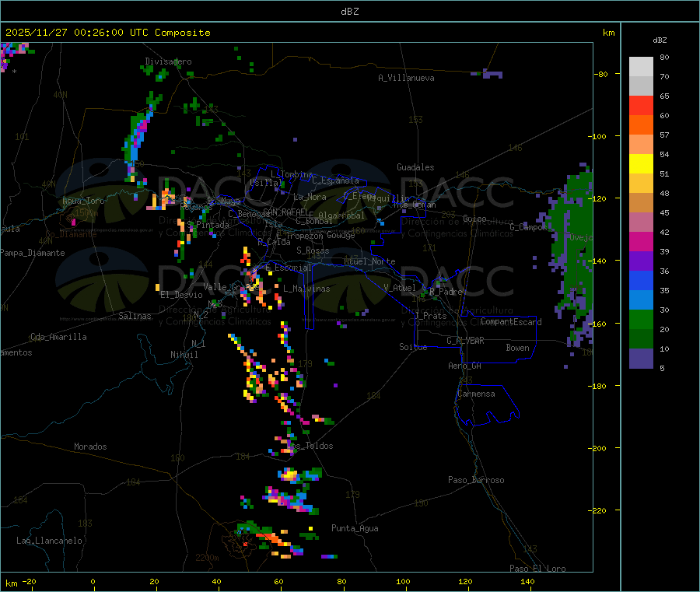Click the Pampa_Diamante map label
Image resolution: width=700 pixels, height=592 pixels.
click(33, 253)
